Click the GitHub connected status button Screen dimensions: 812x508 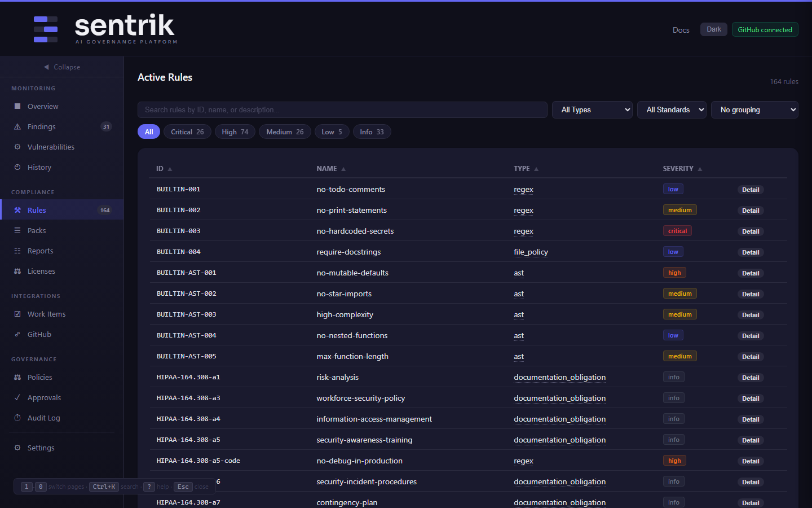click(765, 29)
